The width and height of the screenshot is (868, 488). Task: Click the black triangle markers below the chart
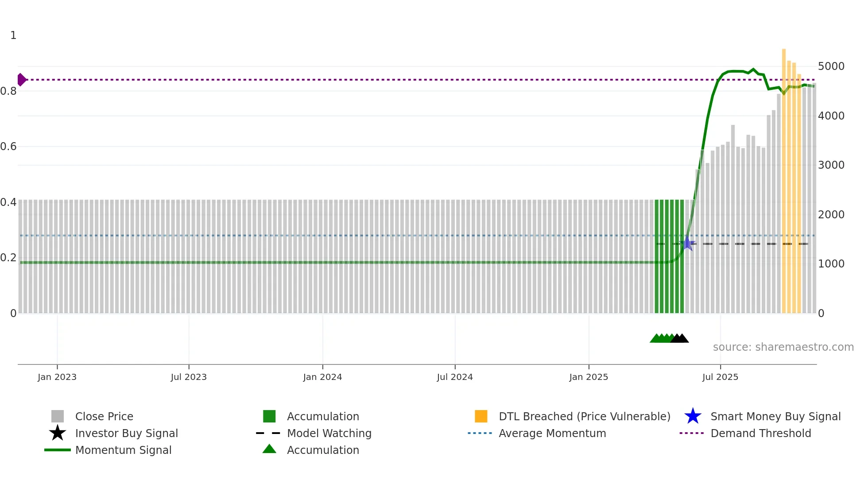[680, 339]
